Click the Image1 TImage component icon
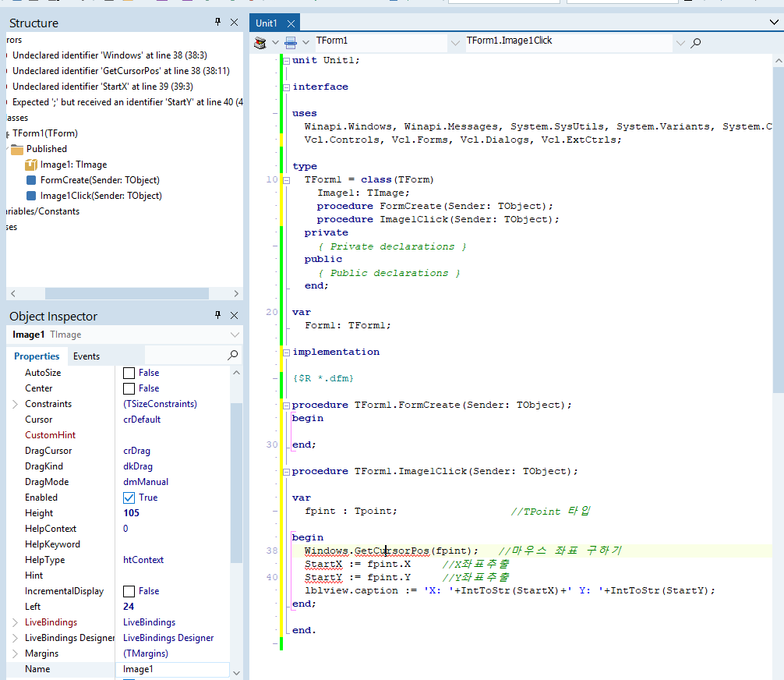784x680 pixels. click(x=31, y=165)
